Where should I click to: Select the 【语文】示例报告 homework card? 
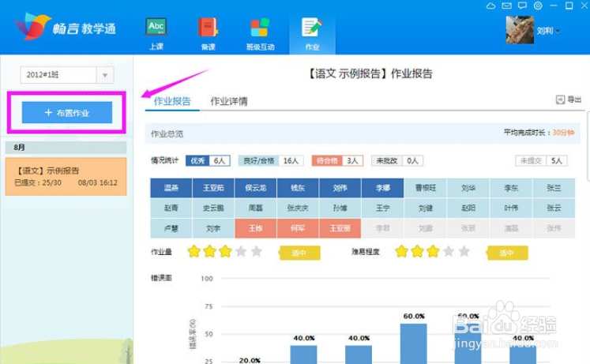[x=66, y=177]
